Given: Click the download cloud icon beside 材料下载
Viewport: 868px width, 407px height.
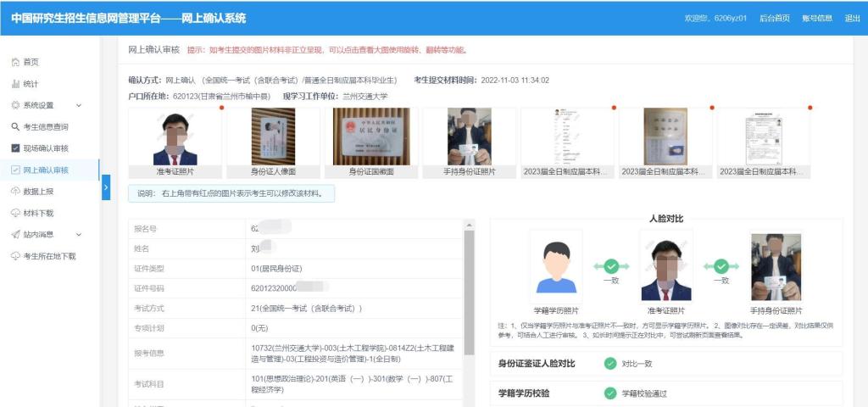Looking at the screenshot, I should tap(15, 213).
